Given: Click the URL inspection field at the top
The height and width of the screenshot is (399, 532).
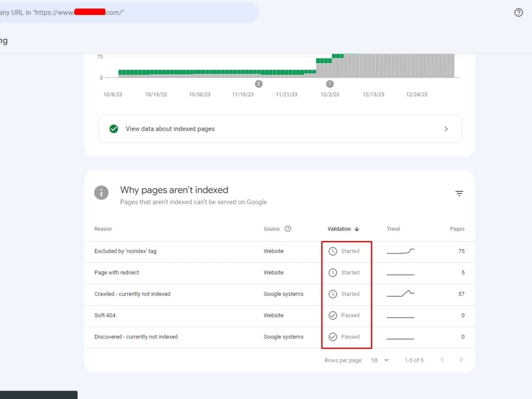Looking at the screenshot, I should (128, 12).
